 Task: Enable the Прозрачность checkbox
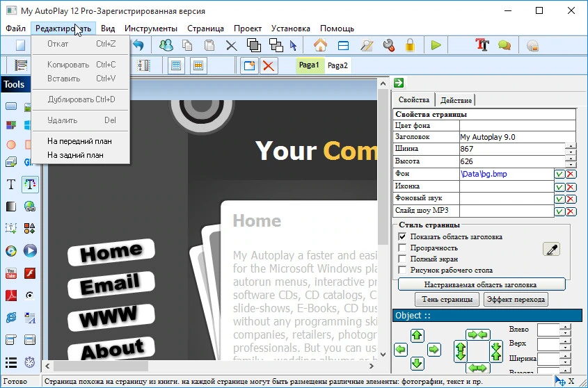[x=402, y=248]
